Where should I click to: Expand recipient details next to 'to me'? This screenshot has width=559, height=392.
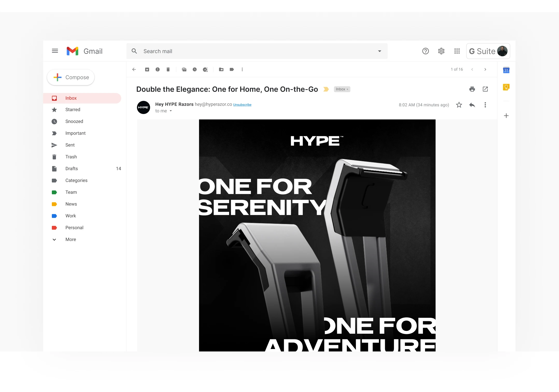pos(171,111)
